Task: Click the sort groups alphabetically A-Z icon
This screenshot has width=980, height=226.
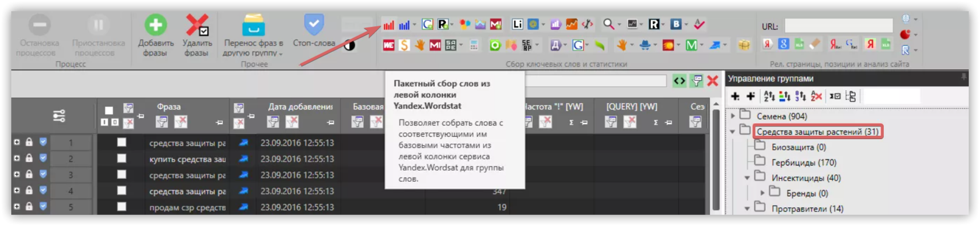Action: pos(769,96)
